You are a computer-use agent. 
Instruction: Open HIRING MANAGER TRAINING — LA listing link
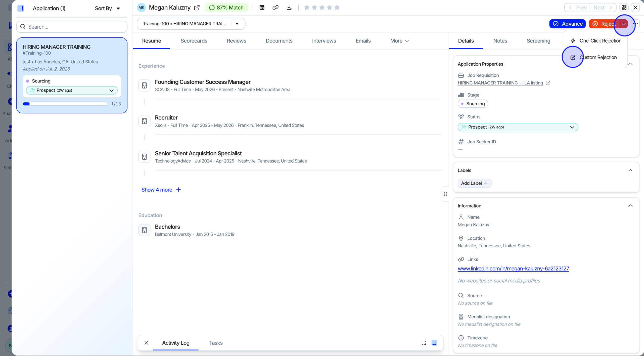(500, 83)
